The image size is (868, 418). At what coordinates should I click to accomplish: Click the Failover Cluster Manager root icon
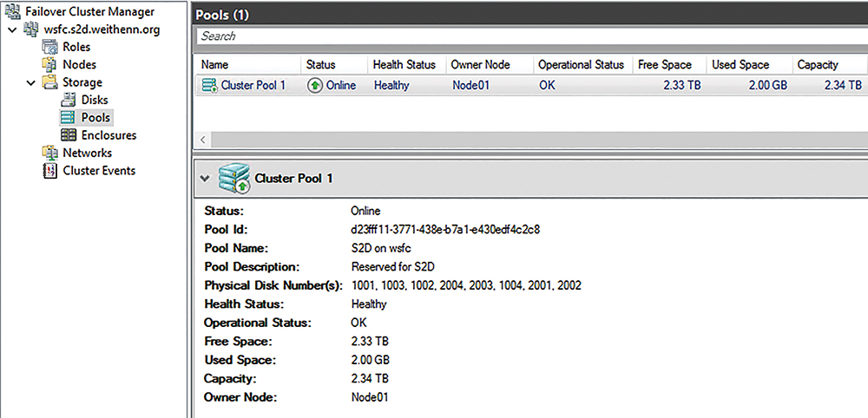(x=11, y=11)
